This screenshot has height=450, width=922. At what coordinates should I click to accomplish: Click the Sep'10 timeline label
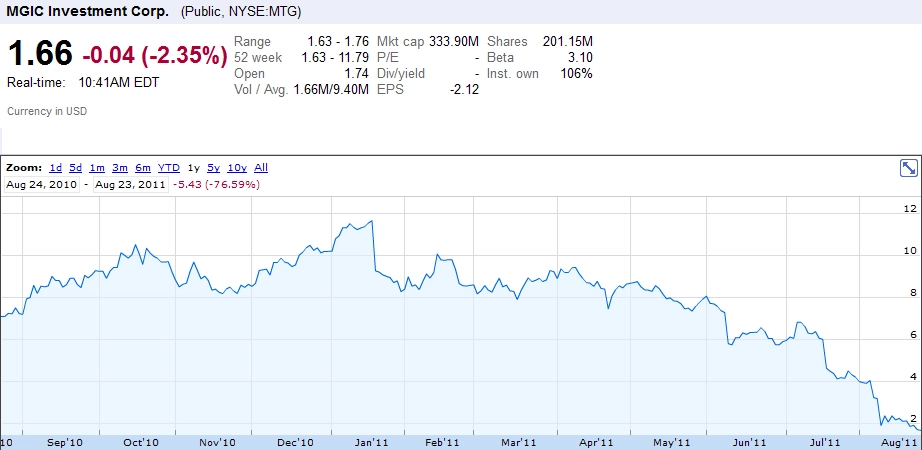[65, 442]
